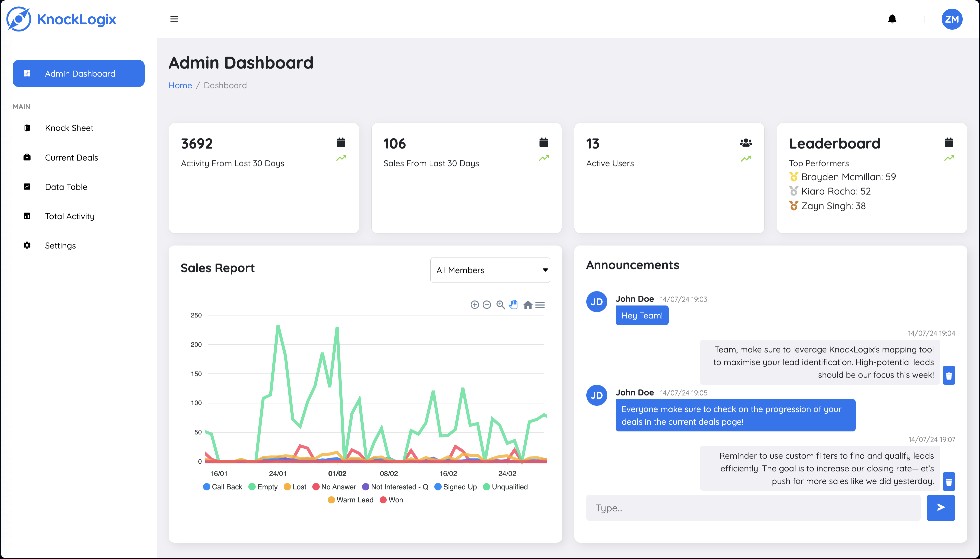Click the KnockLogix logo

pos(61,19)
